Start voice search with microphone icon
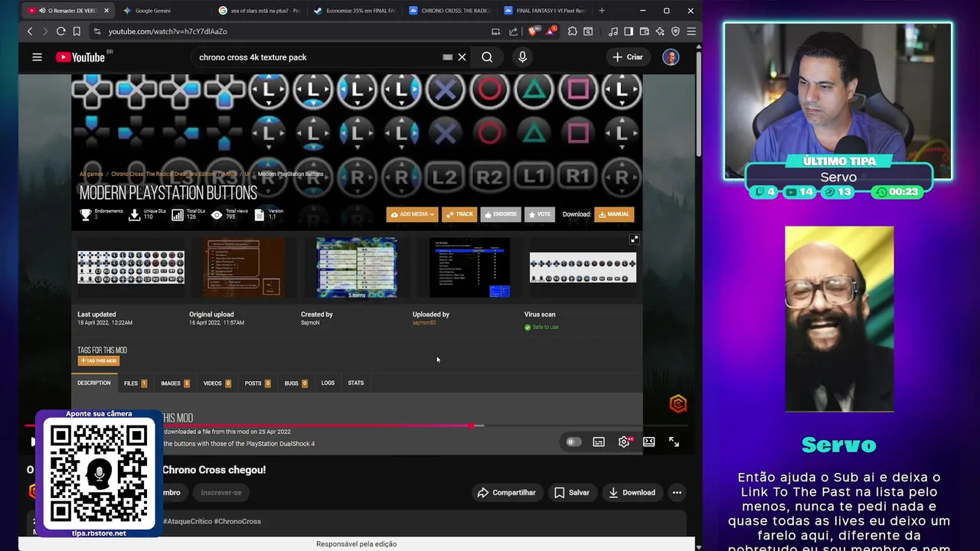 [x=522, y=57]
